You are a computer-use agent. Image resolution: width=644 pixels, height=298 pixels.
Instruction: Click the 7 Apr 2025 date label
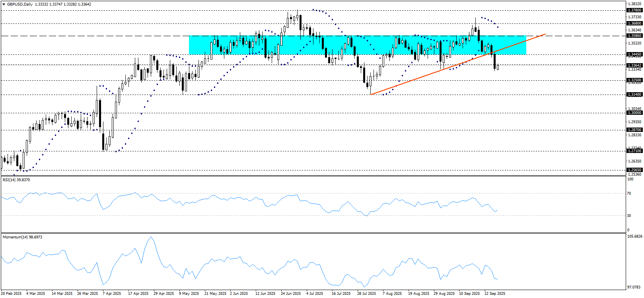[x=112, y=294]
